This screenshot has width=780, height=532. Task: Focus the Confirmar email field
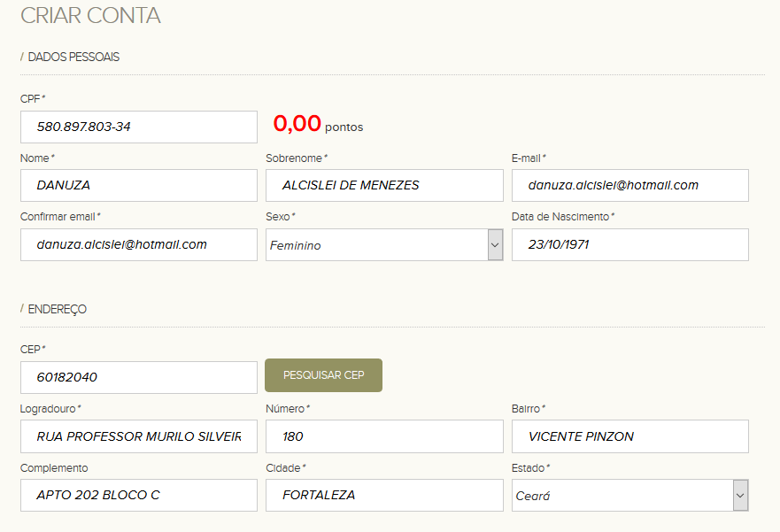click(139, 244)
